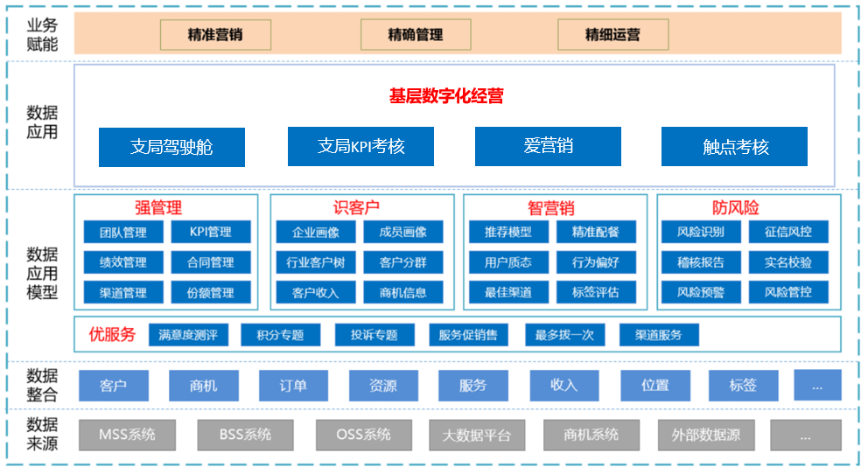Open the 支局驾驶舱 module

coord(171,147)
